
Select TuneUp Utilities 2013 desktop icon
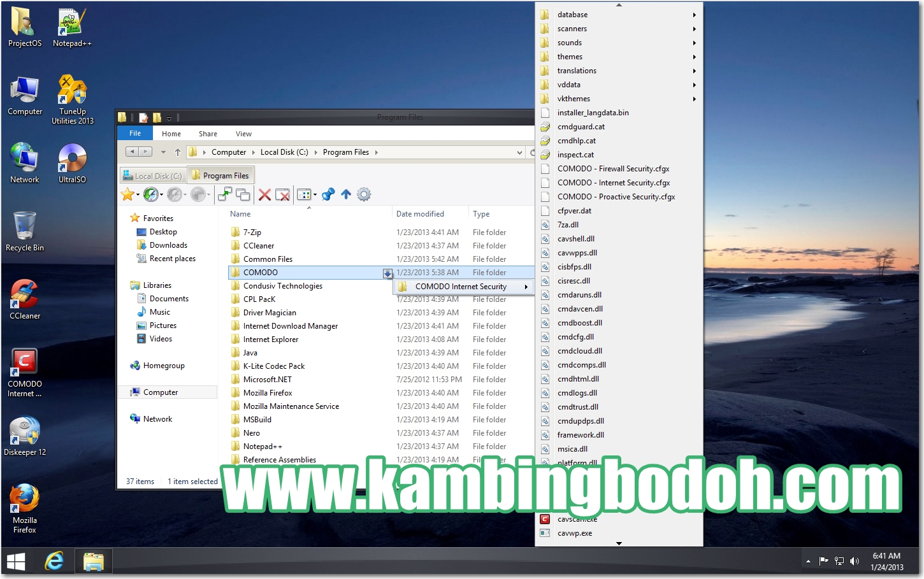click(72, 99)
